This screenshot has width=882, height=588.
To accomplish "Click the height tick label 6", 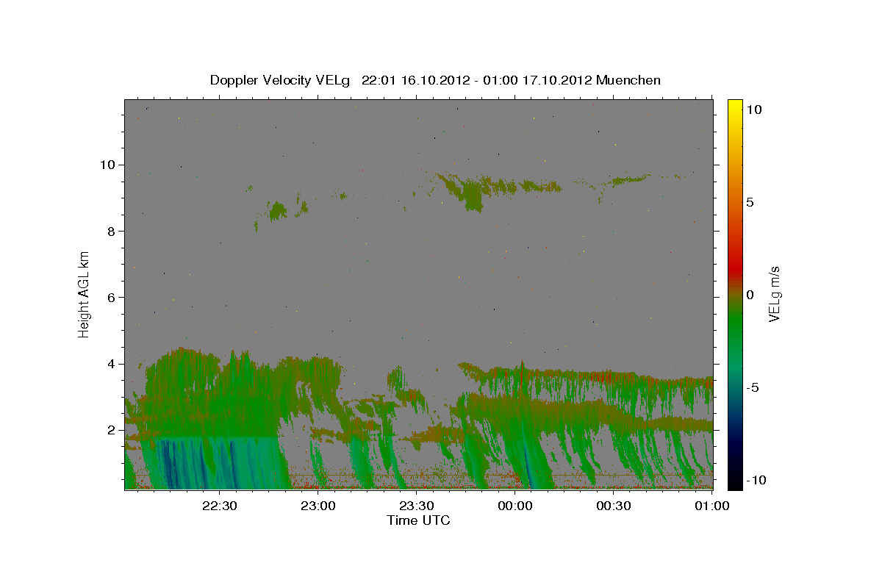I will click(112, 297).
